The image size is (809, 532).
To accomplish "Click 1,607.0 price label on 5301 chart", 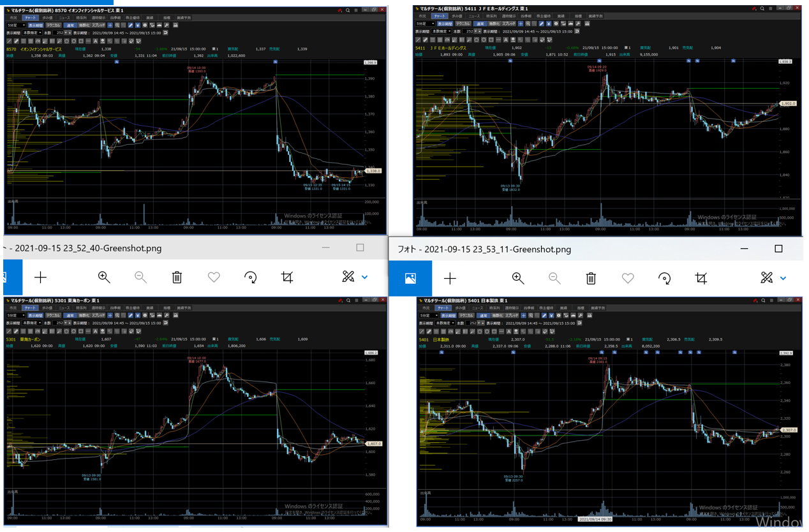I will point(374,443).
